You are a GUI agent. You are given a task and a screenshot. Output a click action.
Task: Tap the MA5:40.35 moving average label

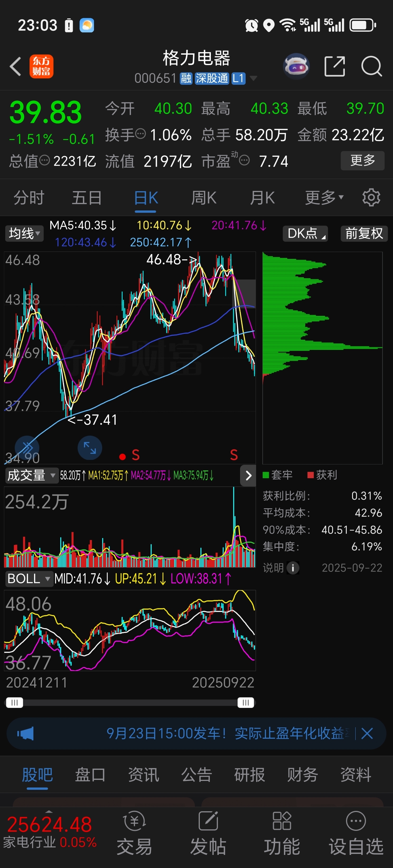coord(83,225)
